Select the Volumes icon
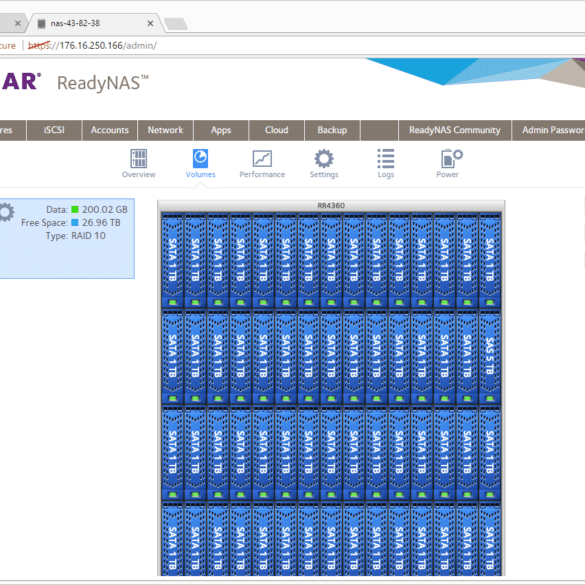This screenshot has width=585, height=585. tap(200, 159)
